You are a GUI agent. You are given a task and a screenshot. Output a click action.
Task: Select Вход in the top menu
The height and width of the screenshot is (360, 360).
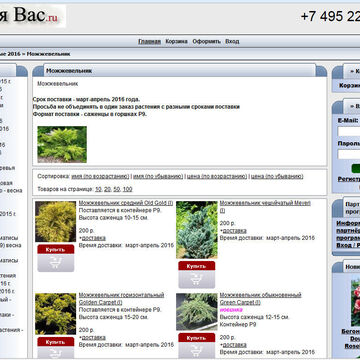click(232, 42)
